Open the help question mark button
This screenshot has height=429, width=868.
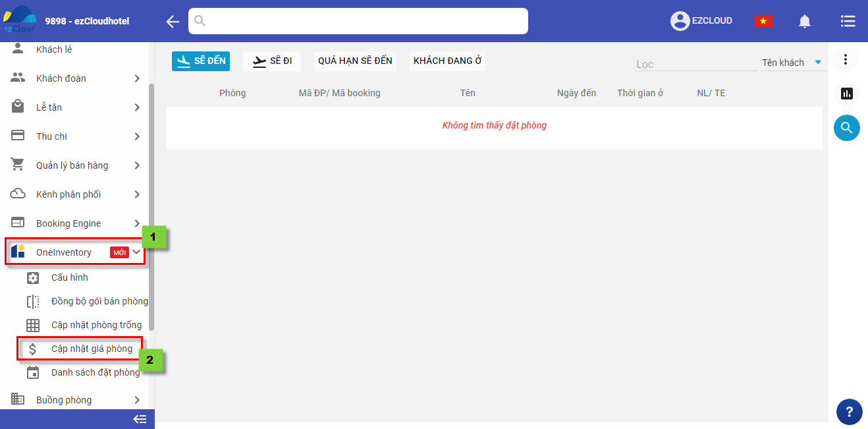849,412
